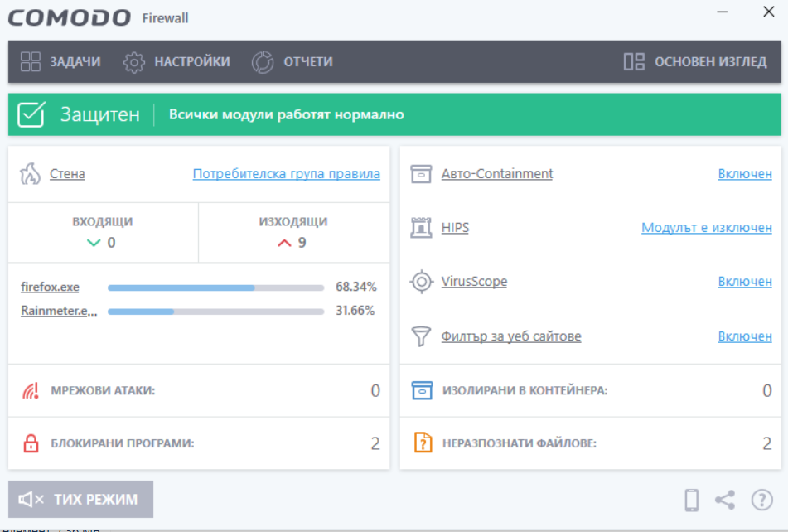This screenshot has width=788, height=532.
Task: Click the tasks grid icon
Action: coord(30,62)
